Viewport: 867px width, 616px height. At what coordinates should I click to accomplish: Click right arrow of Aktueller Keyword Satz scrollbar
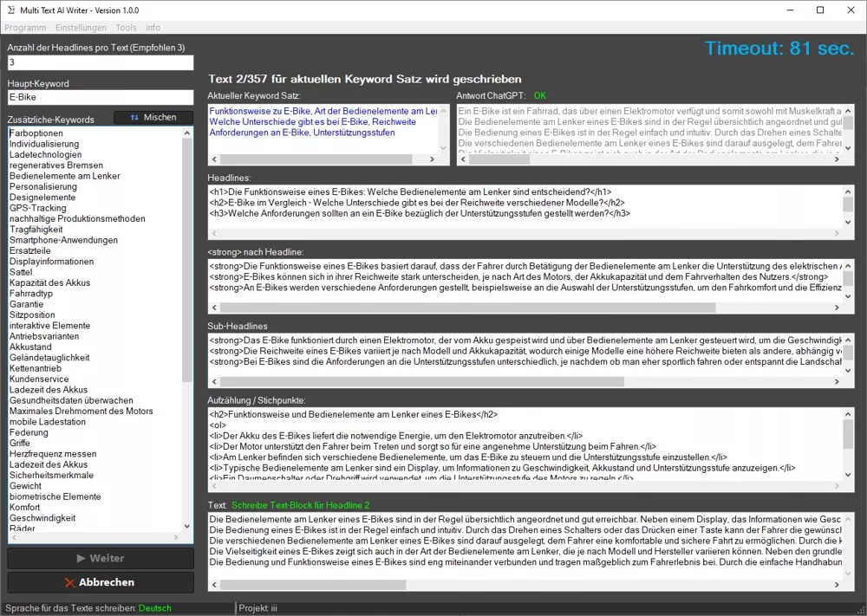433,159
